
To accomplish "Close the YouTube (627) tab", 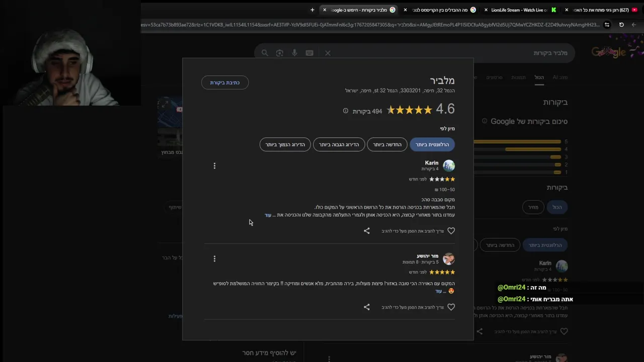I will [567, 10].
